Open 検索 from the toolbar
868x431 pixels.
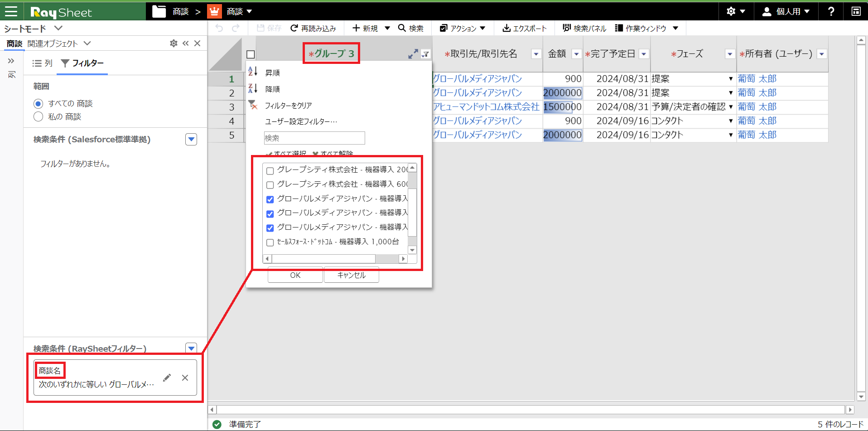tap(411, 28)
